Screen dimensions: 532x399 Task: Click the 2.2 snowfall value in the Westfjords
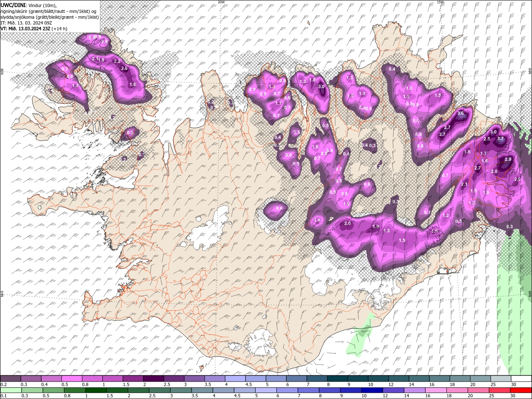pos(117,61)
